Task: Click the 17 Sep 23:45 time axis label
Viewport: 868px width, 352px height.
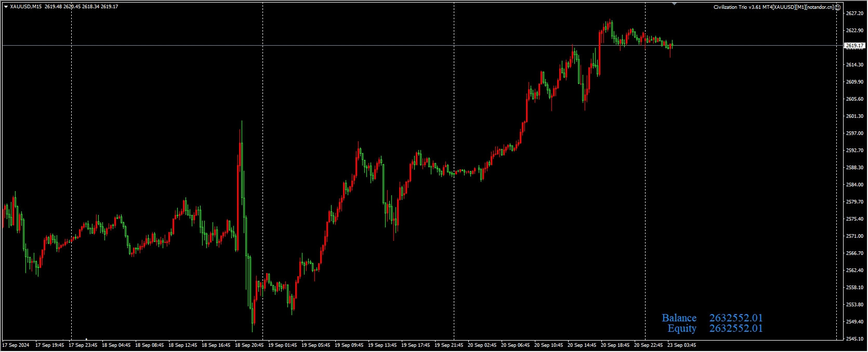Action: coord(83,345)
